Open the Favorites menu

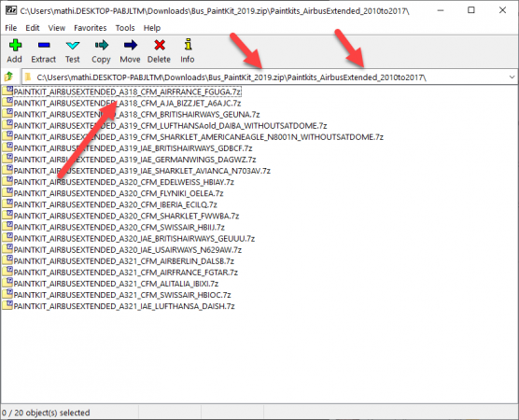90,28
